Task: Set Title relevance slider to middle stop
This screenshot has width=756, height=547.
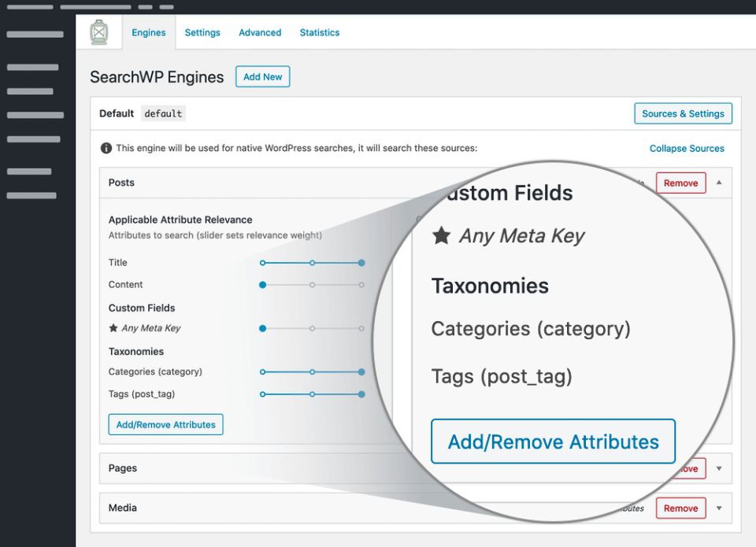Action: 313,263
